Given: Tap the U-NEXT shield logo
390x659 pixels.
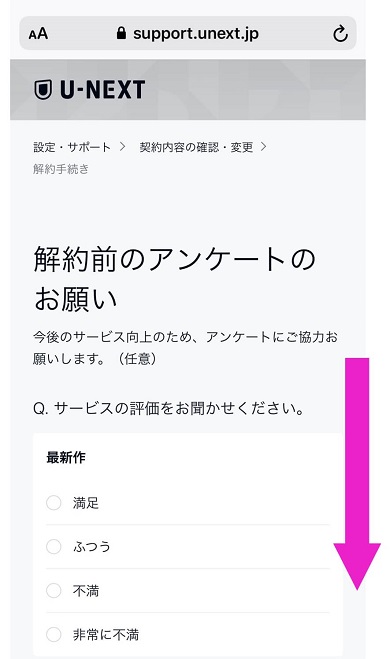Looking at the screenshot, I should point(42,90).
